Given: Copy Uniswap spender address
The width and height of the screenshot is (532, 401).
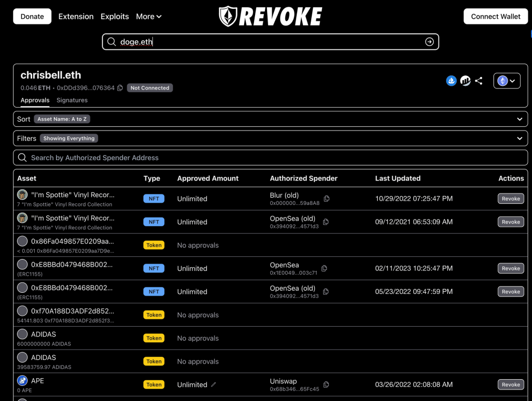Looking at the screenshot, I should pyautogui.click(x=326, y=384).
